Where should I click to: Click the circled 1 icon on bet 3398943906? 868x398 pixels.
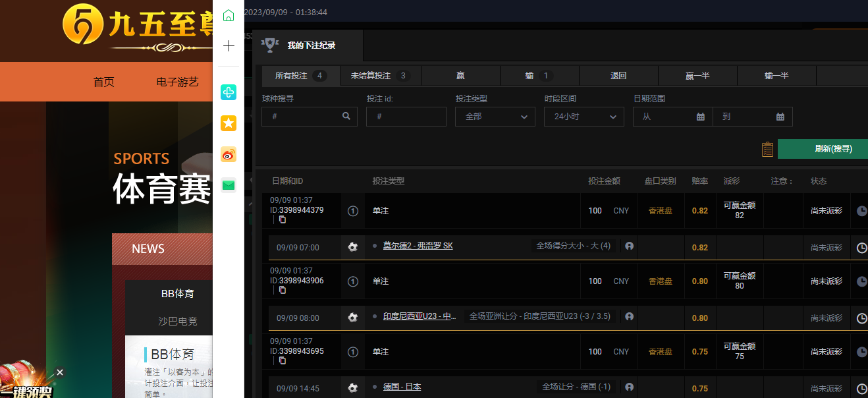(x=353, y=281)
